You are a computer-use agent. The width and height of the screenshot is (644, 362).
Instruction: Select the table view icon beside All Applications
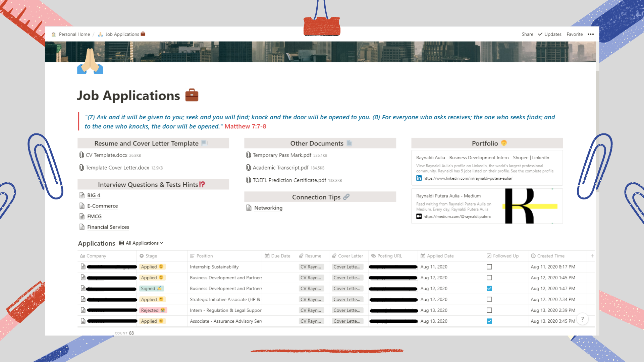121,243
